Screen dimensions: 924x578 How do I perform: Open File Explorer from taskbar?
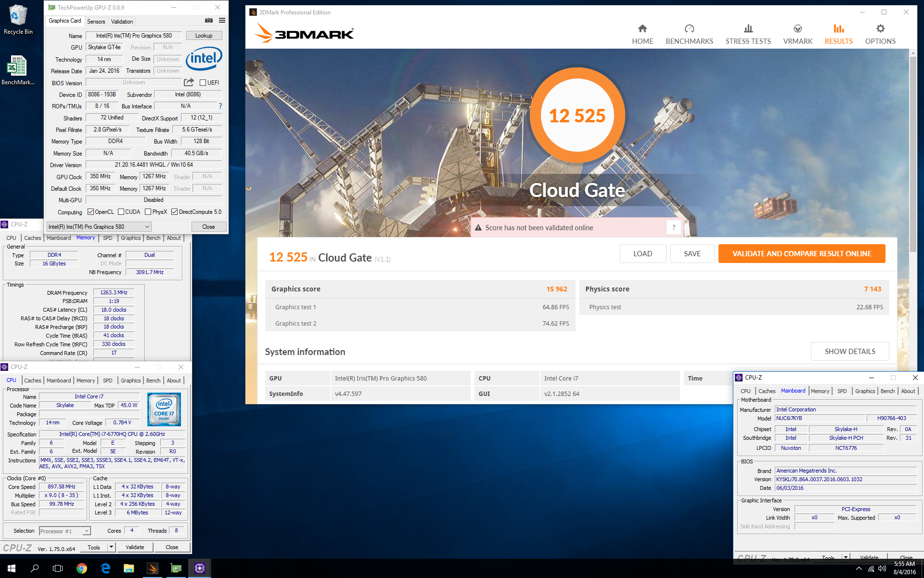point(128,568)
